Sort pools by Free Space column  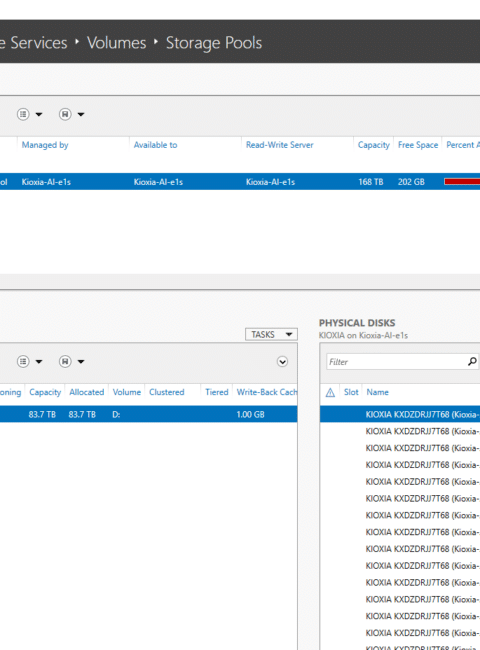coord(418,145)
